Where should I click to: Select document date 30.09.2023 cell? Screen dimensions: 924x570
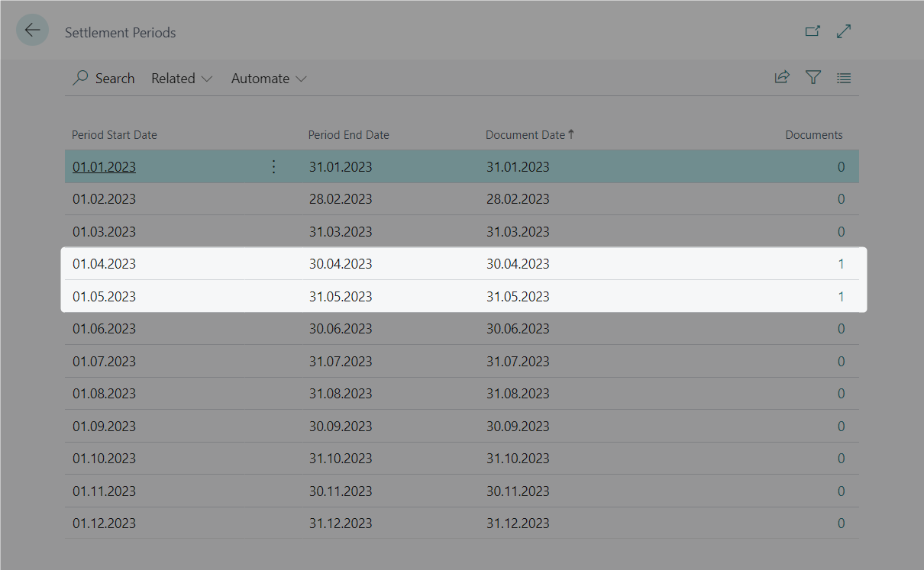tap(518, 426)
